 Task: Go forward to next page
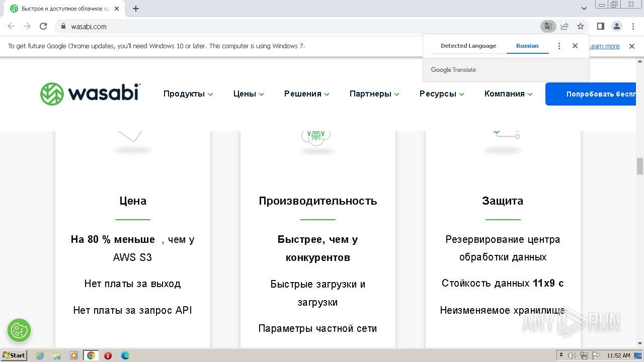pos(27,26)
